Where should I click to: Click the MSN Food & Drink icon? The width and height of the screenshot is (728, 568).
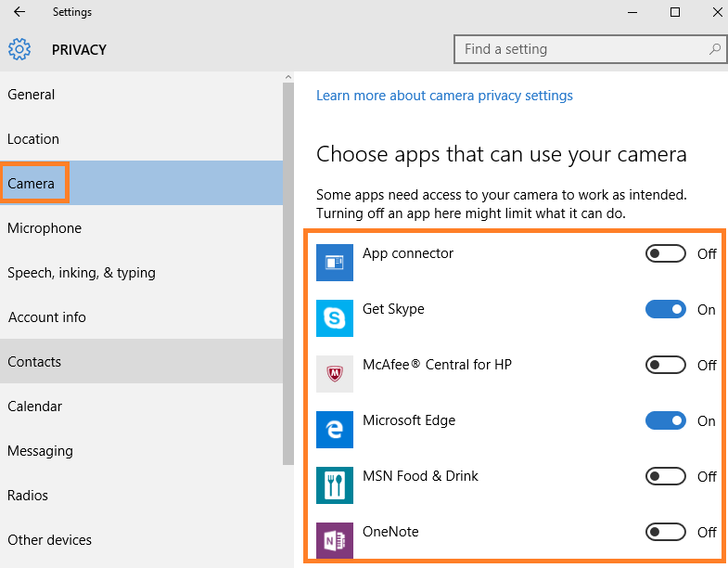click(x=334, y=485)
